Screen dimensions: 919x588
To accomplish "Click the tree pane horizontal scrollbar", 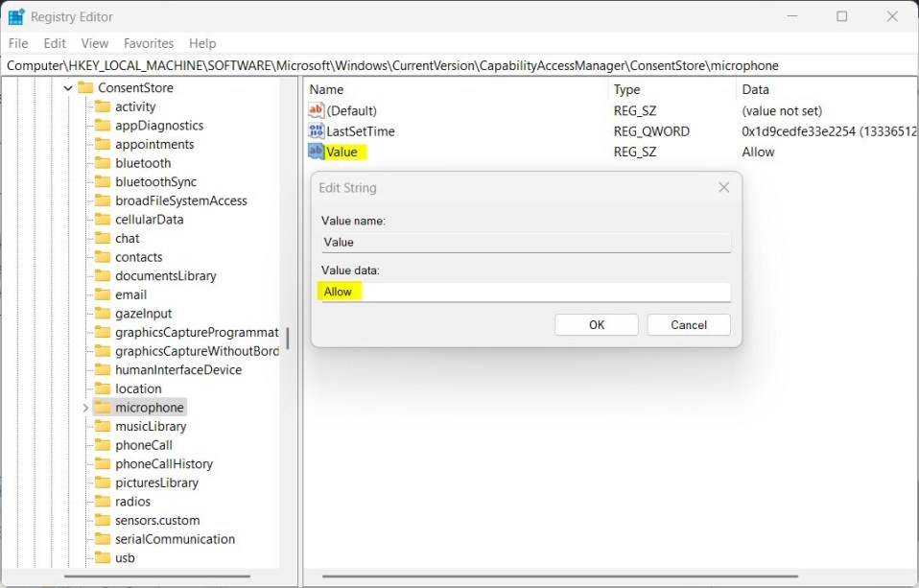I will [x=157, y=576].
